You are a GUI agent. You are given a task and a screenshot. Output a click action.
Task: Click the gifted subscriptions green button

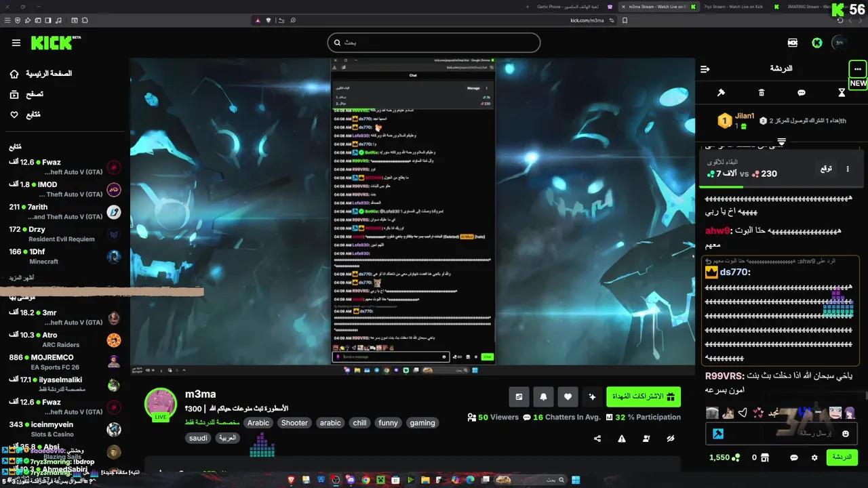coord(644,396)
